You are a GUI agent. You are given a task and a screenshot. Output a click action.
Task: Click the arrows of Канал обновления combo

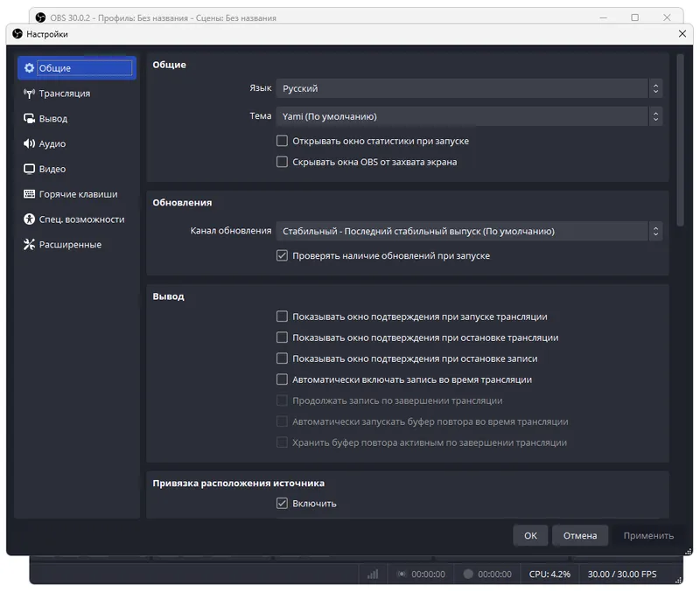click(x=655, y=231)
